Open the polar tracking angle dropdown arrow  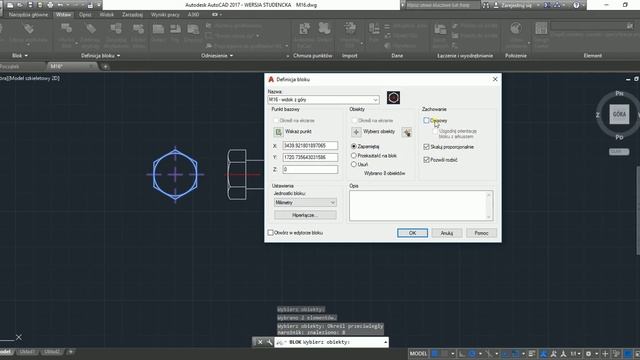(480, 353)
